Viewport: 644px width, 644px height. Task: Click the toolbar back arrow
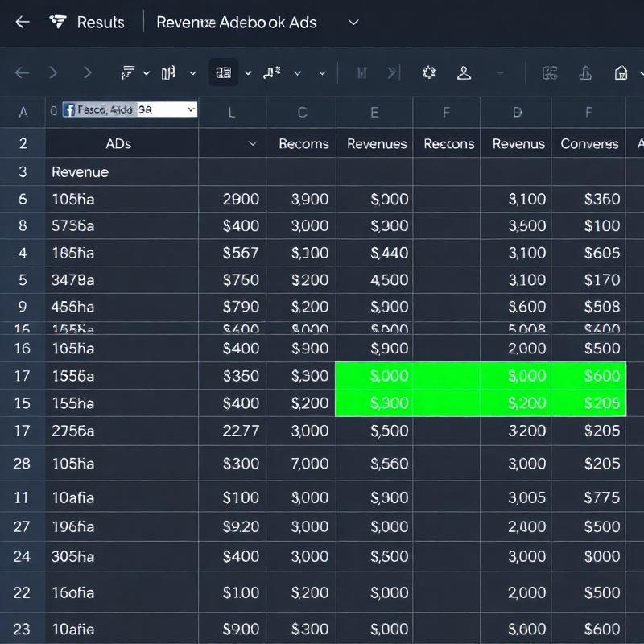[23, 73]
